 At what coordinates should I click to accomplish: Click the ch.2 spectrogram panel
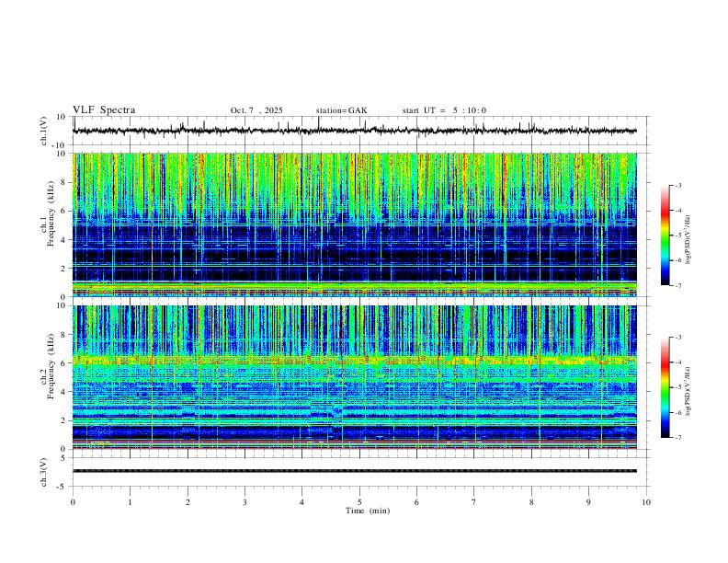[355, 377]
